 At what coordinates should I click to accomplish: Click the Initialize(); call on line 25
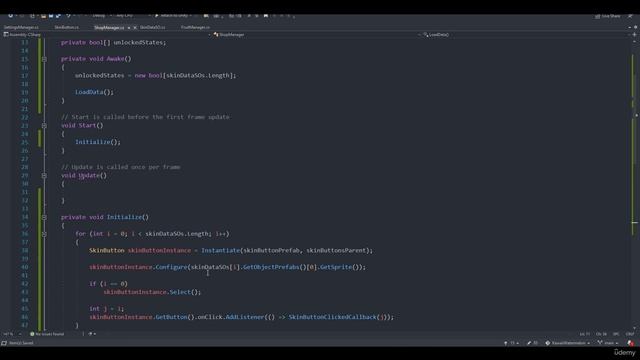[98, 142]
